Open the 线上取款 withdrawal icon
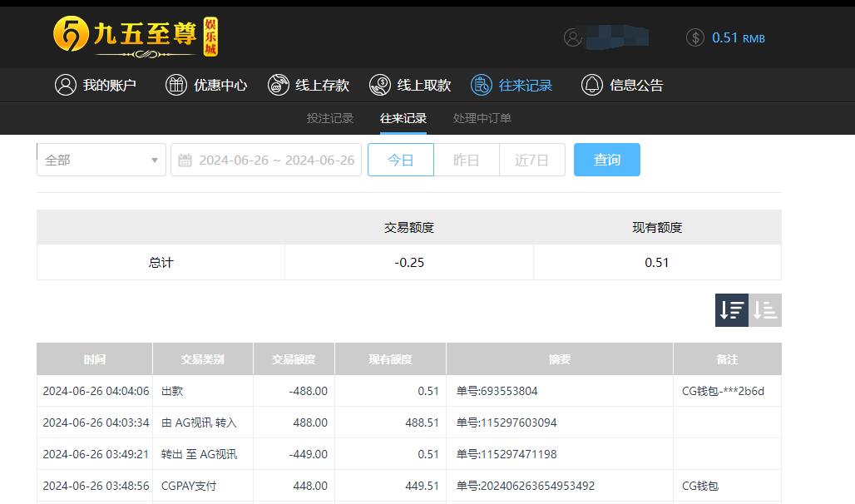This screenshot has width=855, height=504. point(380,84)
